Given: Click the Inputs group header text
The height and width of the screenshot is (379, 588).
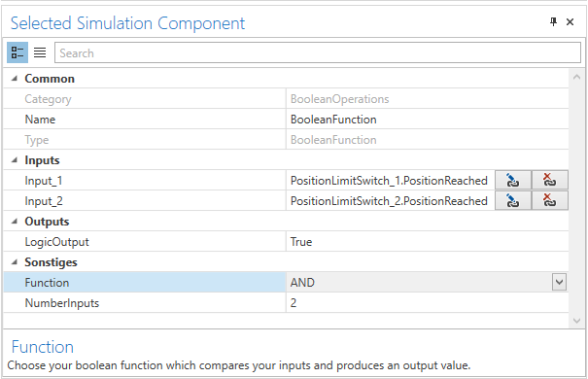Looking at the screenshot, I should pos(42,160).
